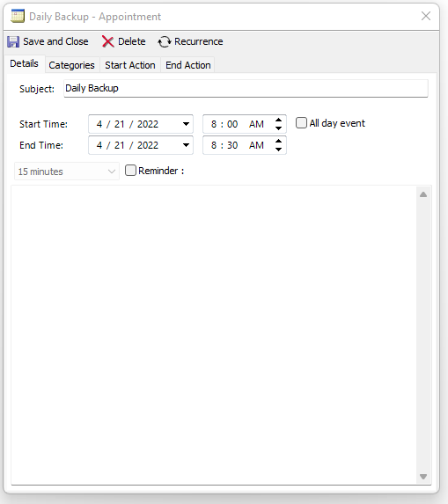448x504 pixels.
Task: Enable the All day event checkbox
Action: (301, 123)
